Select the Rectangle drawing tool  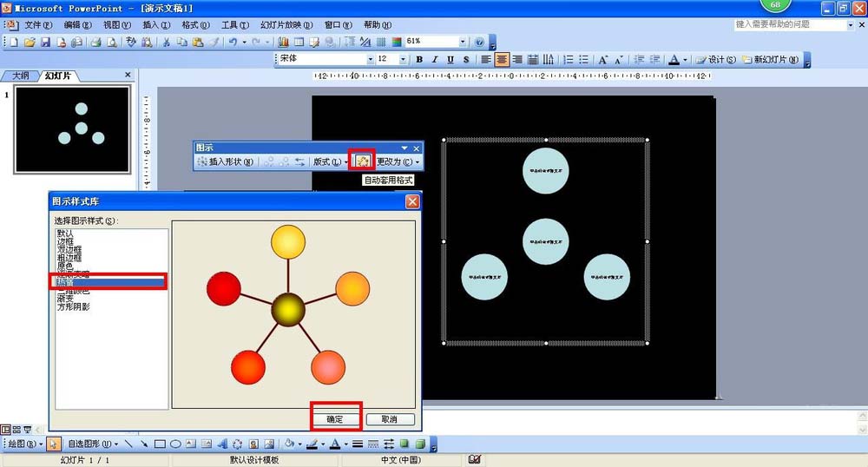pos(160,444)
